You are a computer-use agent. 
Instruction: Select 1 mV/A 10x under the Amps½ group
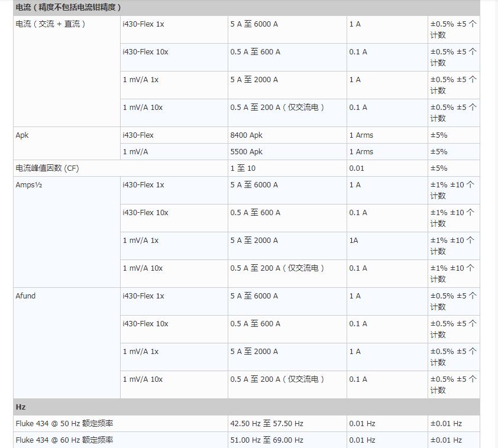coord(143,268)
